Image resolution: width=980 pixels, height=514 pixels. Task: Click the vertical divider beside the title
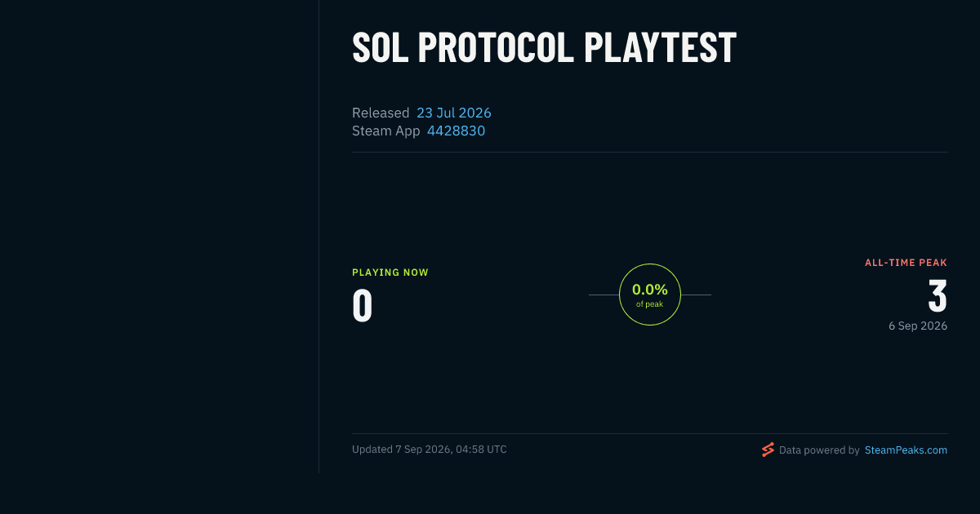[318, 237]
